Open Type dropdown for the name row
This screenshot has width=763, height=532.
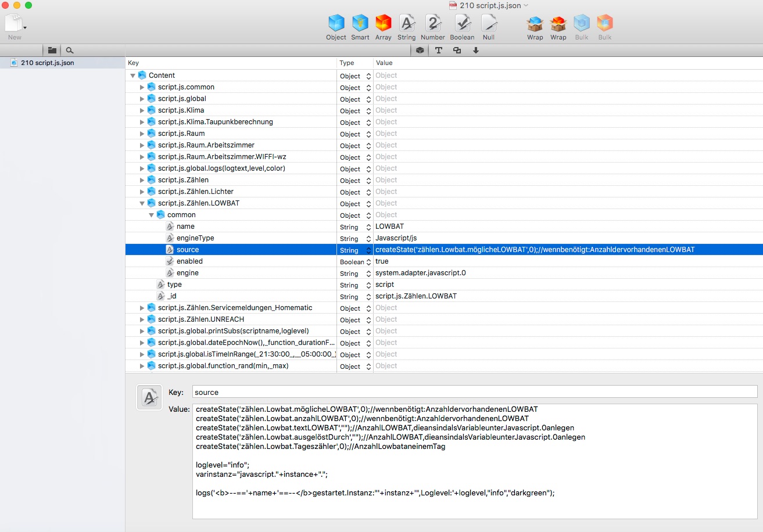pyautogui.click(x=368, y=227)
